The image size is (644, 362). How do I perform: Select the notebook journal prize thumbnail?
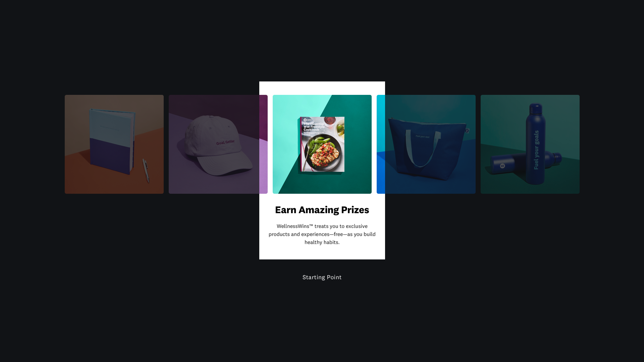click(x=114, y=144)
